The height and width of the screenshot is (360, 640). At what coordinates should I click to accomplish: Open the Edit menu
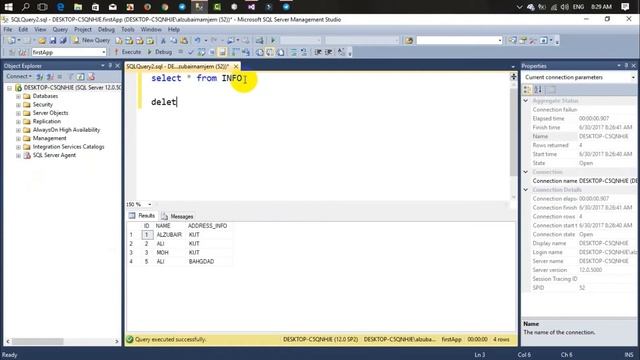23,29
